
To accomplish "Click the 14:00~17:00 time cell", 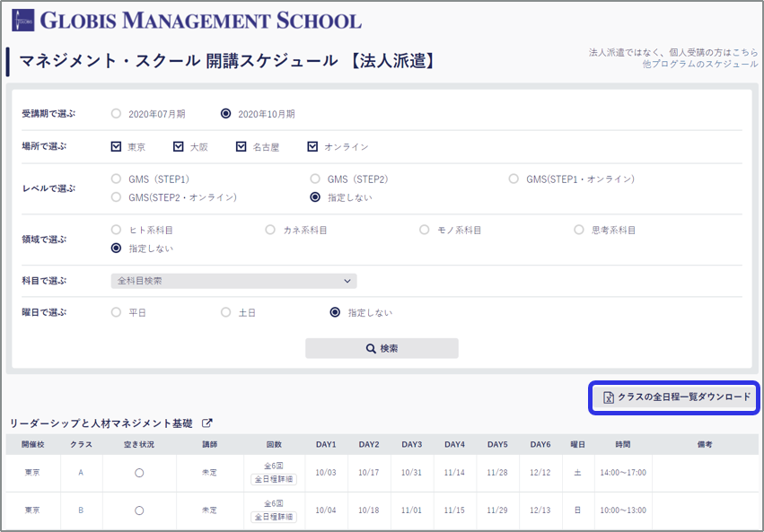I will tap(623, 473).
